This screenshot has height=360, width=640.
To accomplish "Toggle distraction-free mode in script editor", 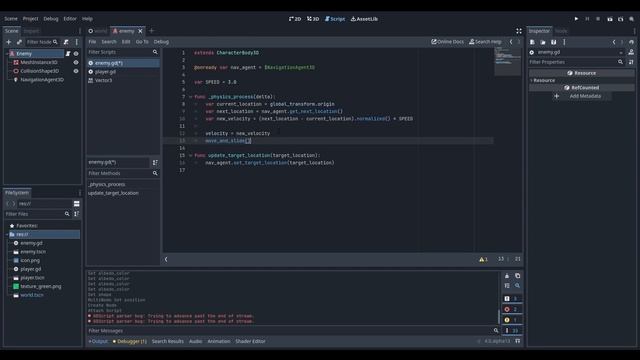I will pos(519,31).
